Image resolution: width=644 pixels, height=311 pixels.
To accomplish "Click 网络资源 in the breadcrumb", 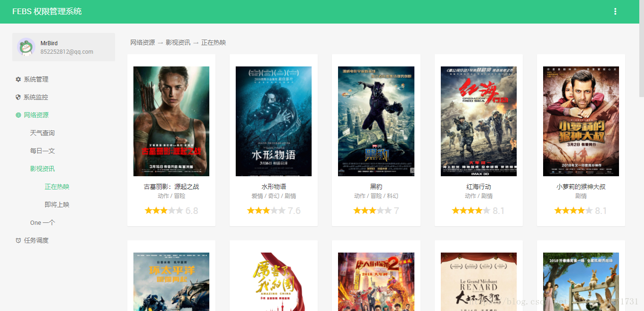I will pos(142,42).
